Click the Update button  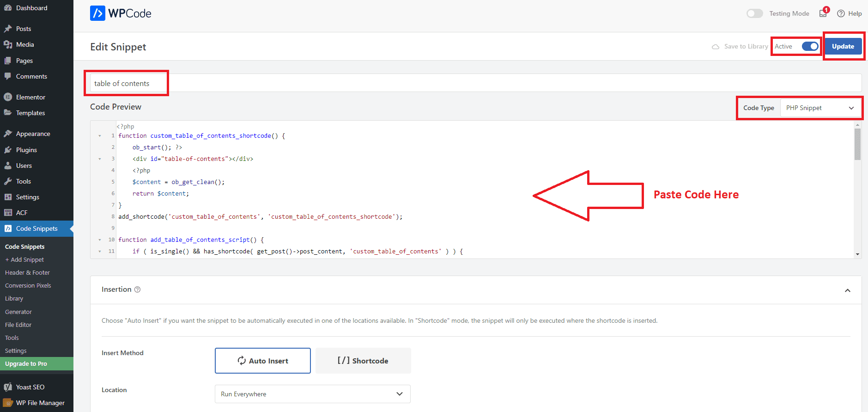(843, 46)
